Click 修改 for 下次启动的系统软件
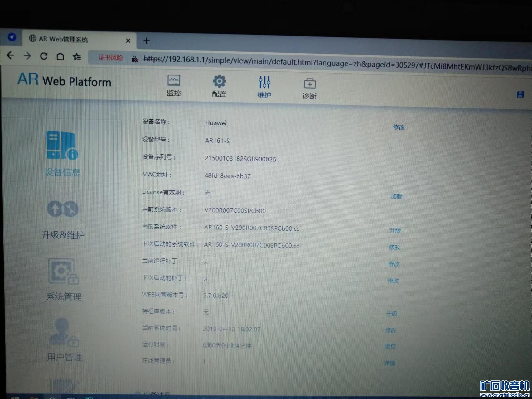This screenshot has height=399, width=532. pos(394,247)
